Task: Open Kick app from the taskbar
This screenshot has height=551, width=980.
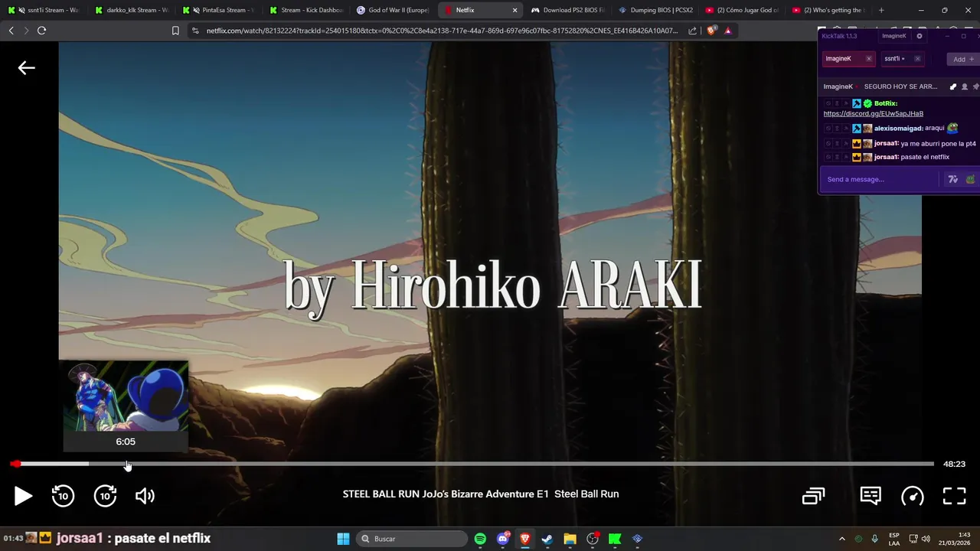Action: [615, 539]
